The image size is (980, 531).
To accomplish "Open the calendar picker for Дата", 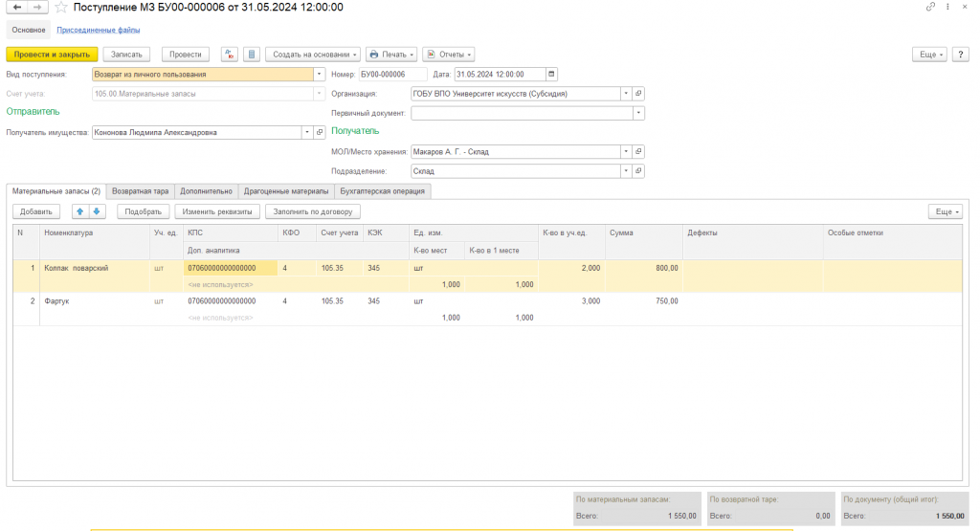I will click(x=551, y=74).
